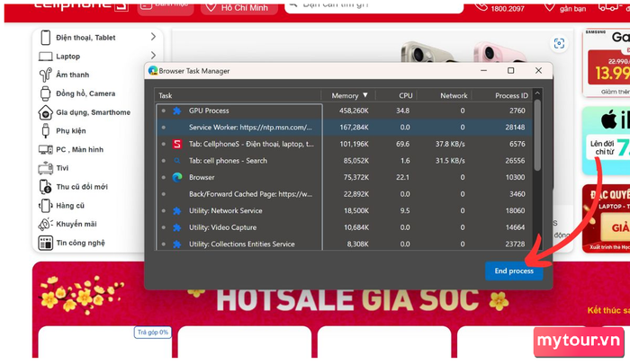
Task: Click the megaphone icon beside Khuyến mãi
Action: click(x=45, y=224)
